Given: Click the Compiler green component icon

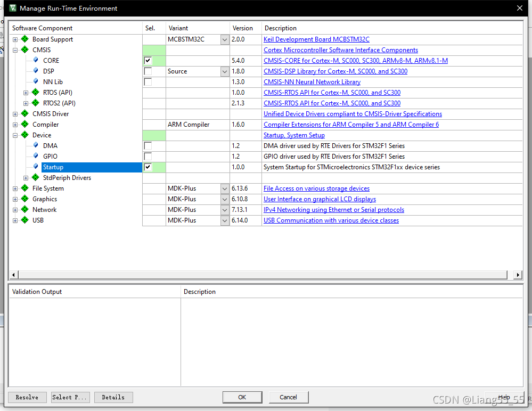Looking at the screenshot, I should point(25,124).
